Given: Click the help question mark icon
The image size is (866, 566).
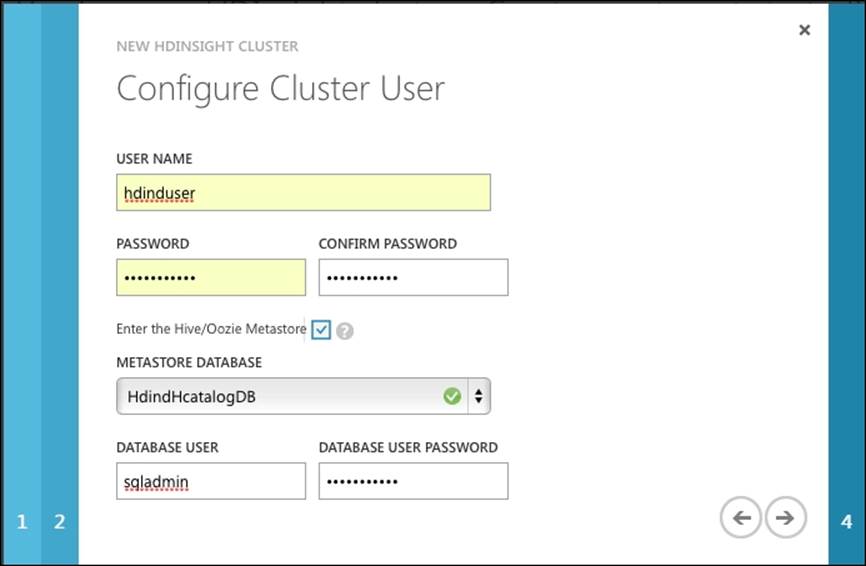Looking at the screenshot, I should click(x=345, y=331).
